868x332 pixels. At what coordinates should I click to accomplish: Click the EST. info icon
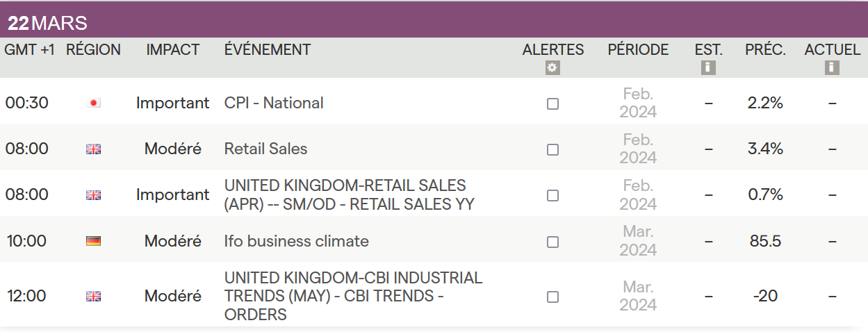tap(708, 67)
